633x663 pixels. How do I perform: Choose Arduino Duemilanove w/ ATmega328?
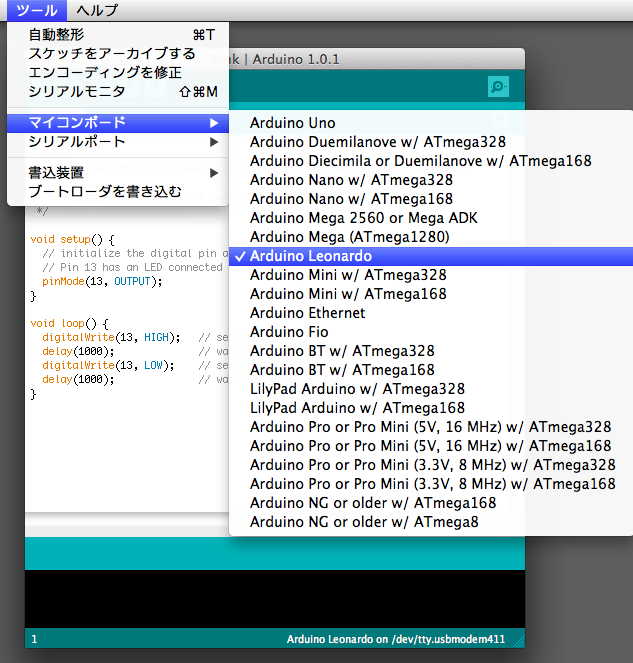[431, 142]
